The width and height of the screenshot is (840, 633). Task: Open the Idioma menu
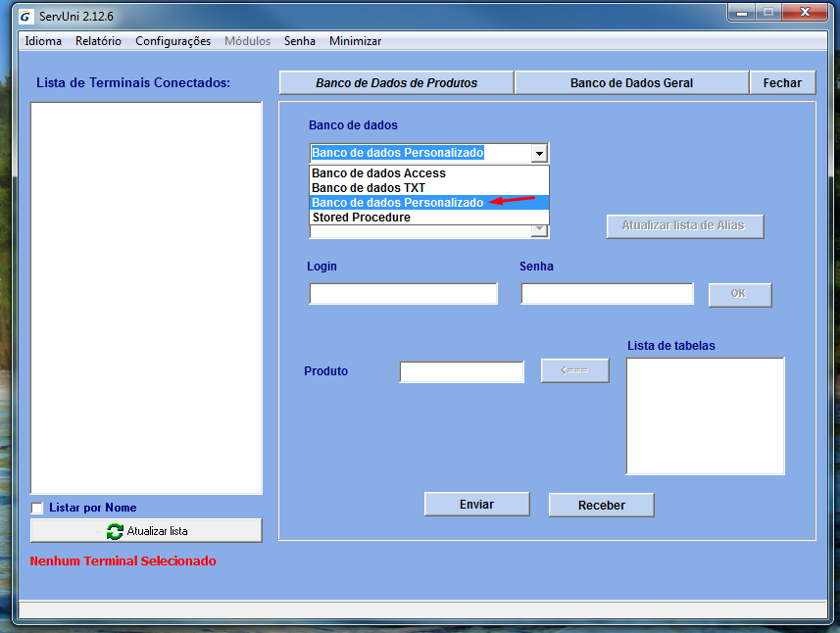43,41
